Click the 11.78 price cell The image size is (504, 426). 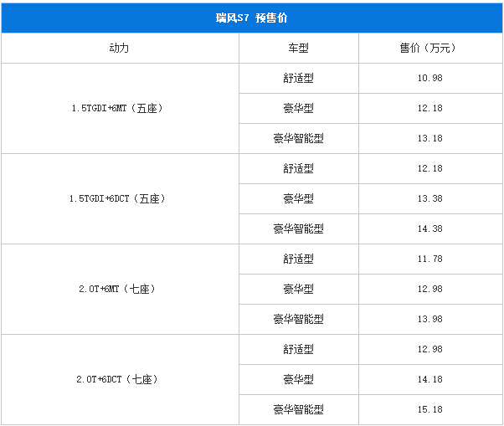[x=430, y=259]
